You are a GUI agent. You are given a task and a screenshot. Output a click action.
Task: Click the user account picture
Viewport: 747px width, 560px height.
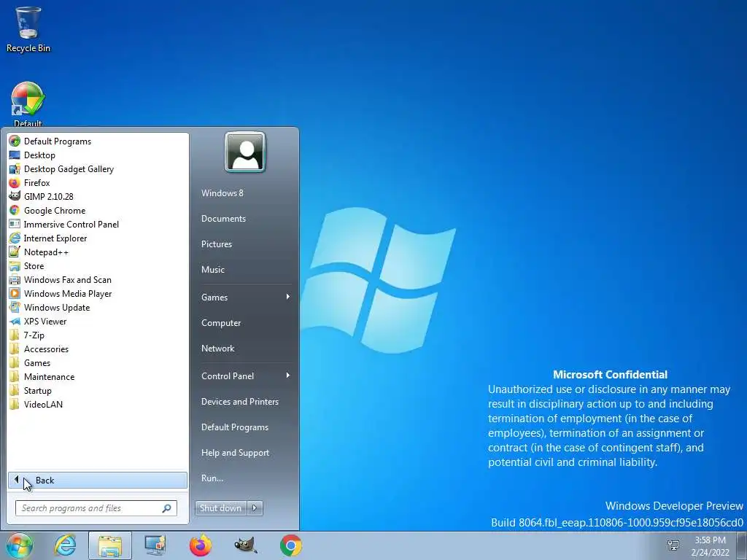pyautogui.click(x=245, y=152)
